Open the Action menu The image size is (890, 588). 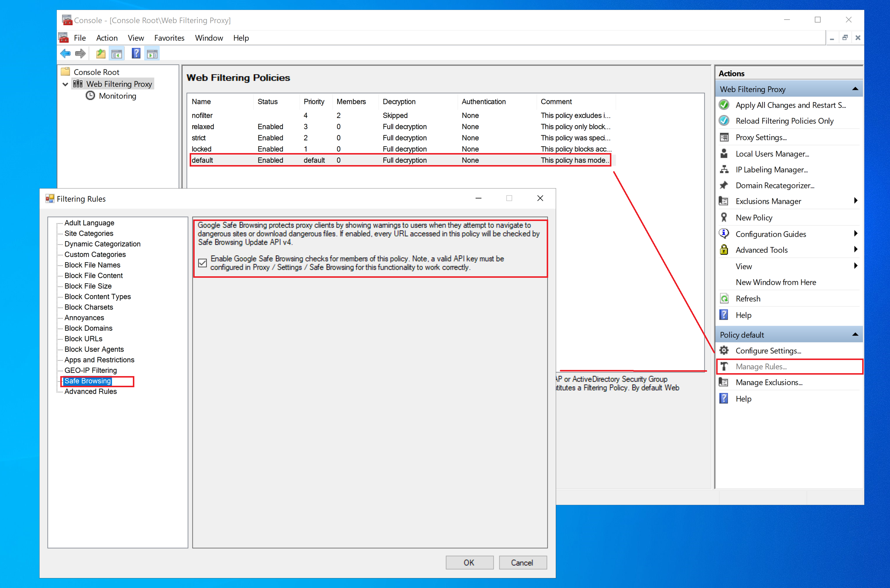107,38
